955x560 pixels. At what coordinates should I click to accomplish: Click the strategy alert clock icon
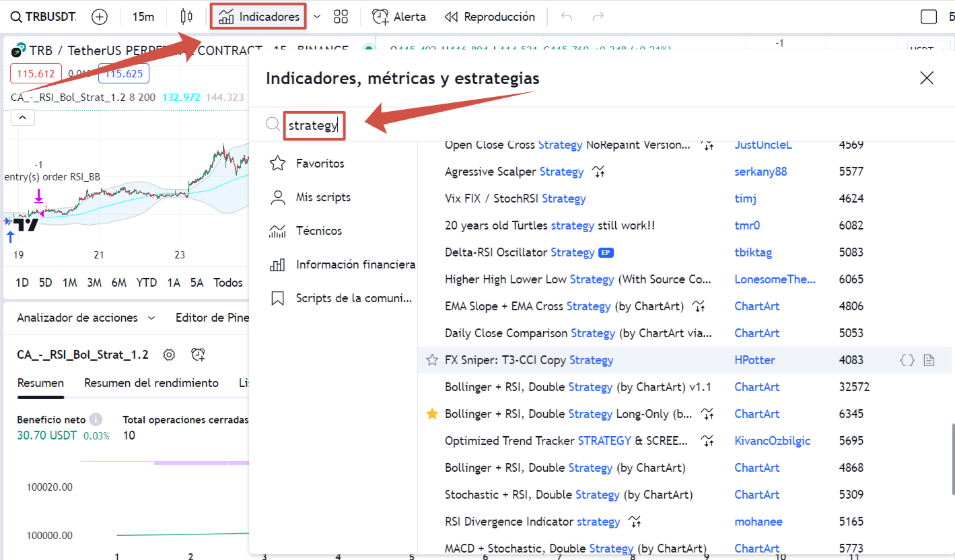pyautogui.click(x=198, y=355)
